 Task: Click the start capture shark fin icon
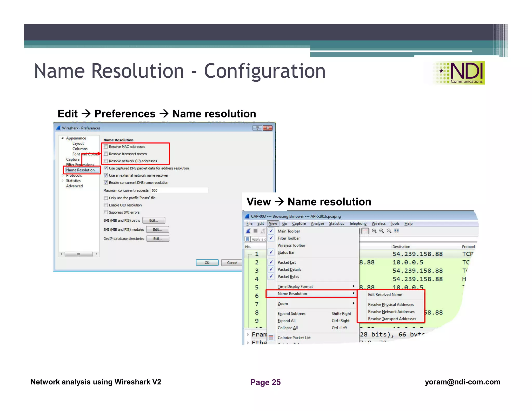tap(248, 231)
